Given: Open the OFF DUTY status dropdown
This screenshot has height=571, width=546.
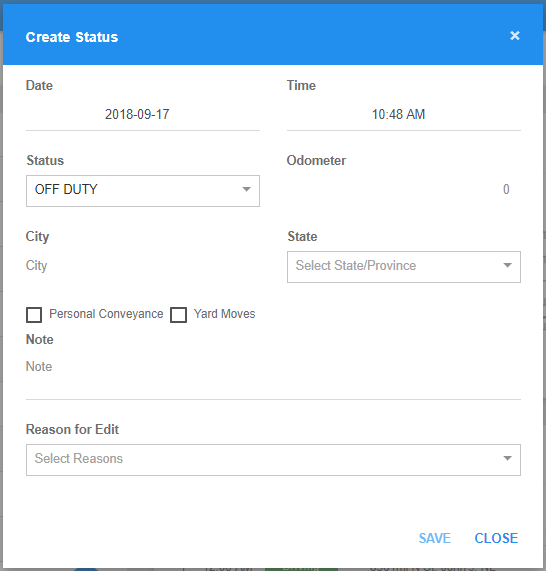Looking at the screenshot, I should [143, 191].
